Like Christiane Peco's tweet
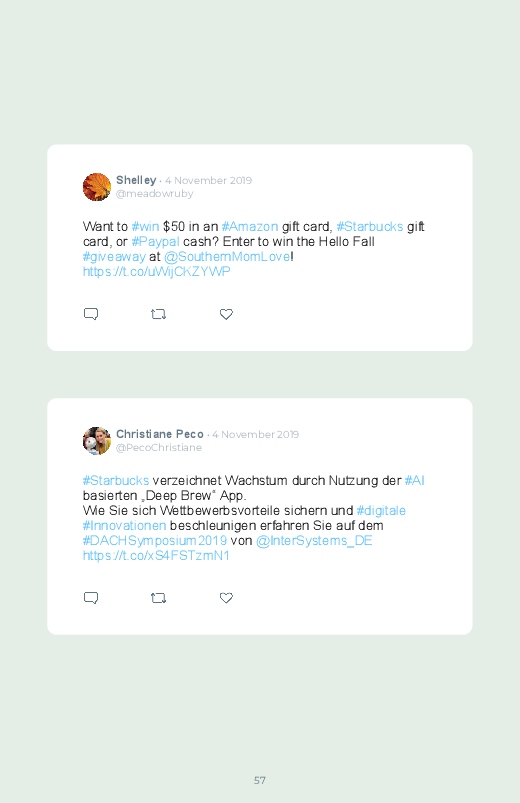 (x=226, y=598)
